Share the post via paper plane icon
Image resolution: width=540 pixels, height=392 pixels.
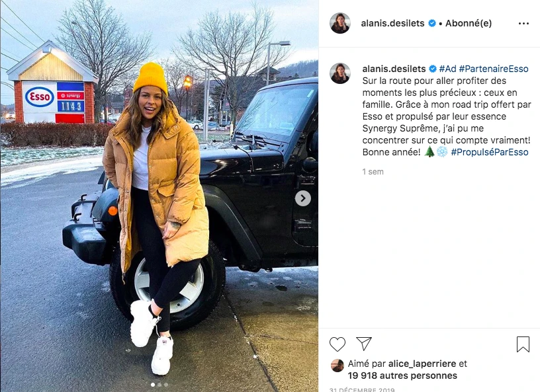[x=364, y=344]
